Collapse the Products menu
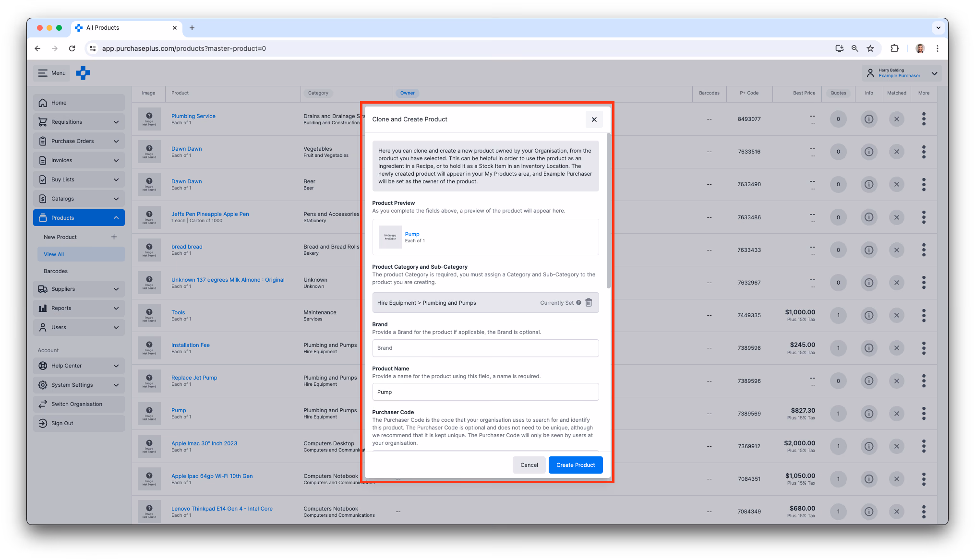 click(79, 218)
